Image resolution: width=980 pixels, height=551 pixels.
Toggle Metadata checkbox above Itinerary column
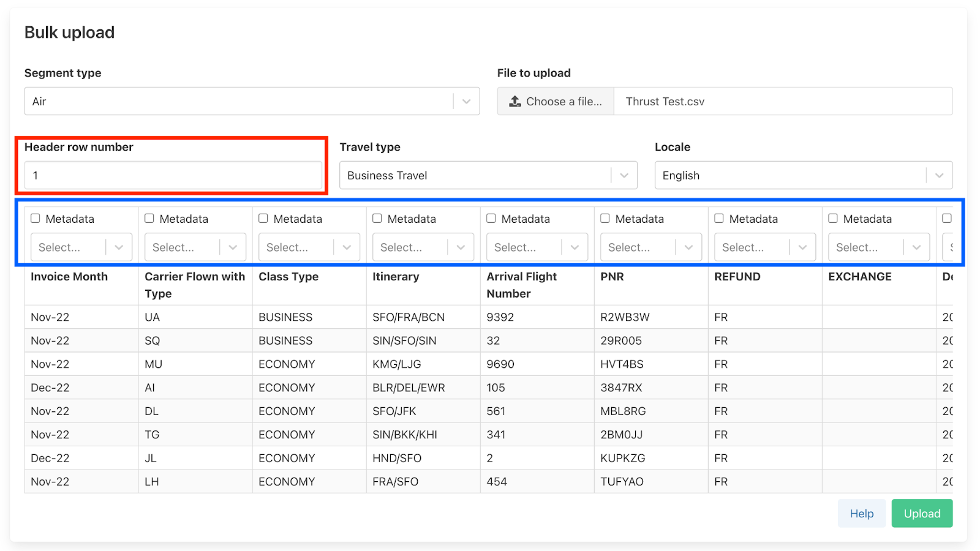pos(377,219)
